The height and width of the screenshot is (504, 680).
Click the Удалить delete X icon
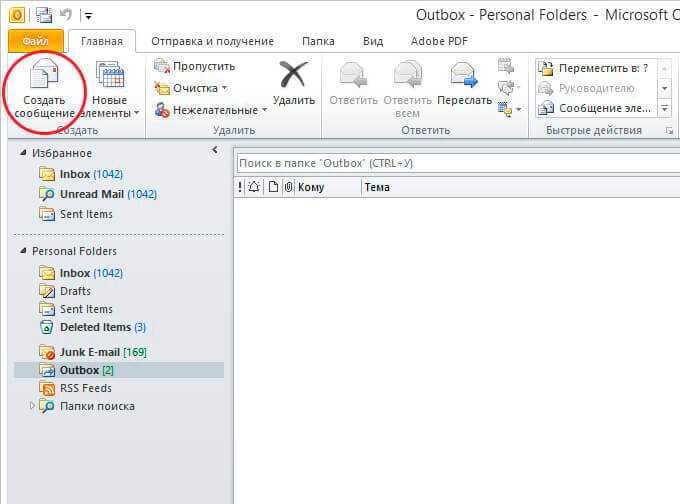(x=294, y=74)
